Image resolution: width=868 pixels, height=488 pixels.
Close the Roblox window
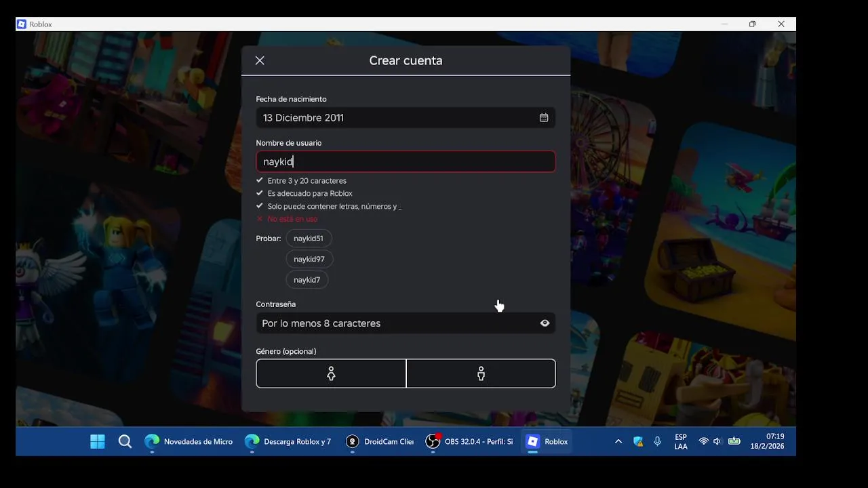pos(781,24)
